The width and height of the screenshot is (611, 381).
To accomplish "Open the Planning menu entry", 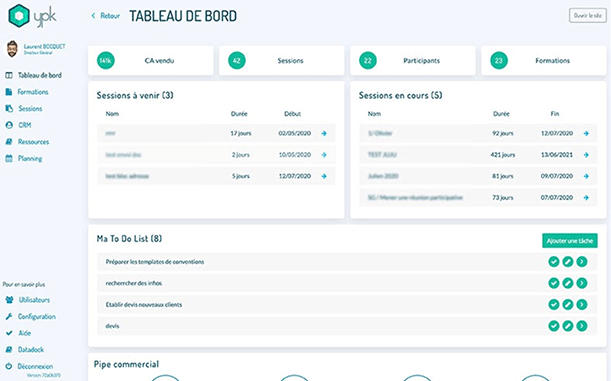I will pyautogui.click(x=30, y=159).
